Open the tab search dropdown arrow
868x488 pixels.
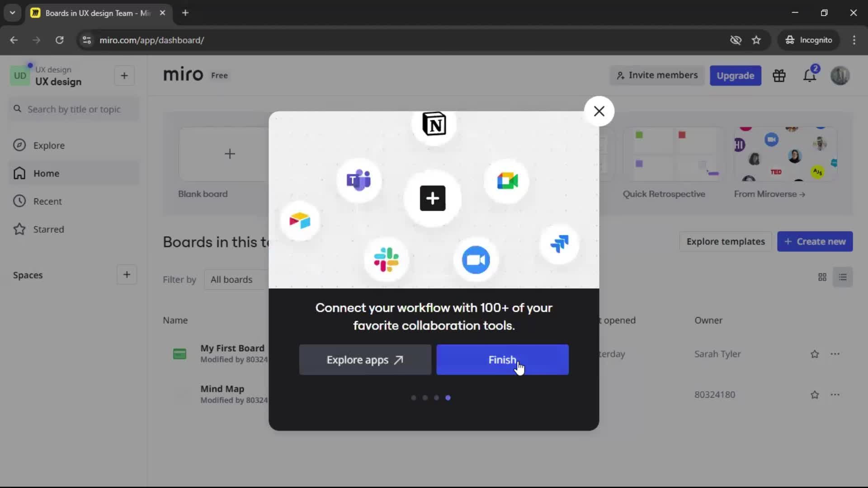coord(13,13)
